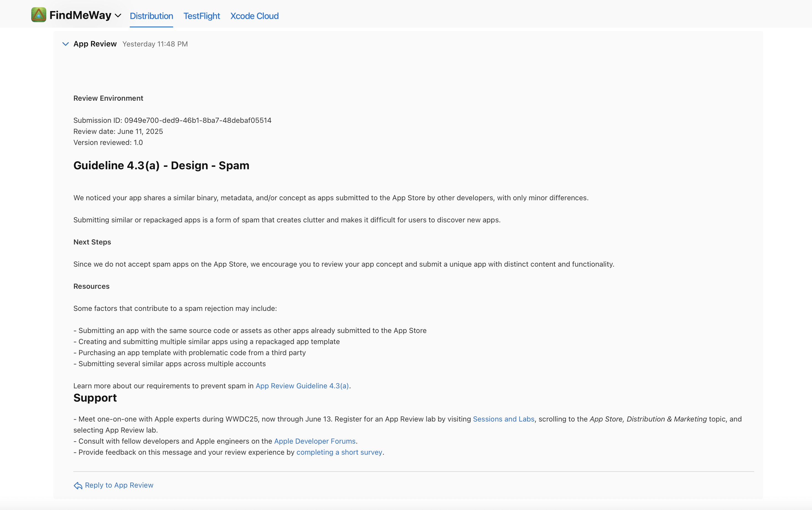The width and height of the screenshot is (812, 510).
Task: Click the FindMeWay app icon
Action: [39, 15]
